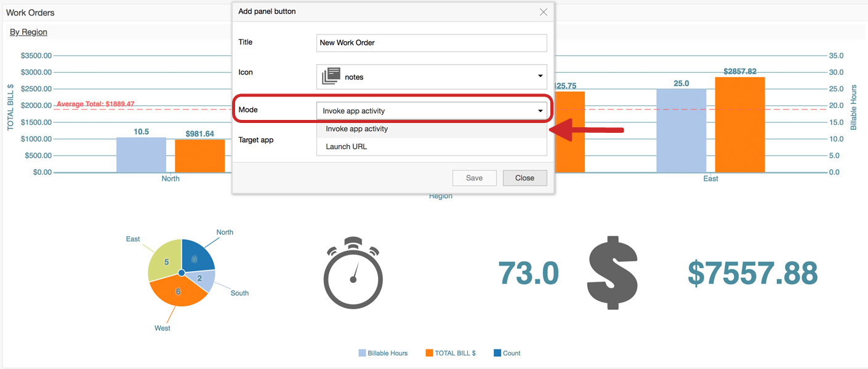The height and width of the screenshot is (369, 868).
Task: Select Launch URL option
Action: coord(346,146)
